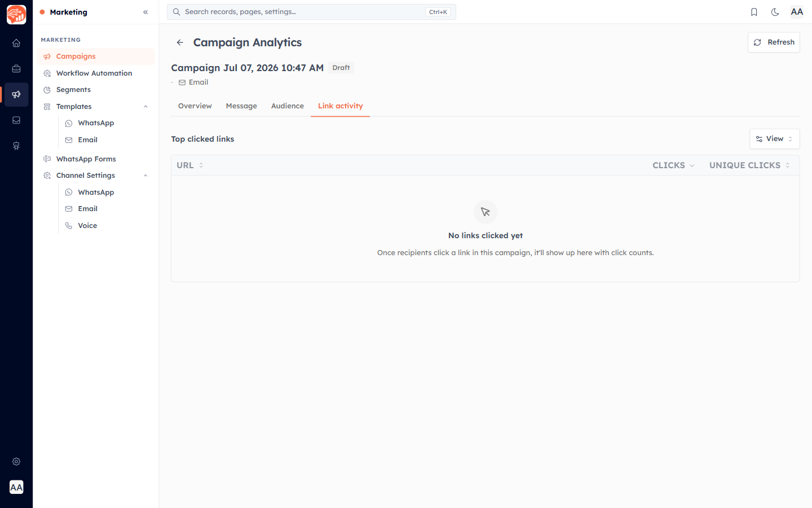Viewport: 812px width, 508px height.
Task: Select the Link activity tab
Action: (x=341, y=106)
